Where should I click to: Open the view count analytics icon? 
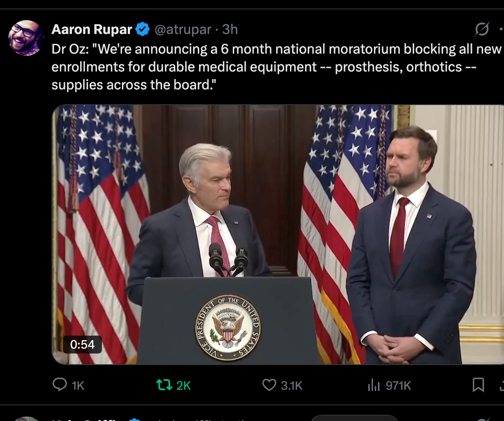click(374, 385)
